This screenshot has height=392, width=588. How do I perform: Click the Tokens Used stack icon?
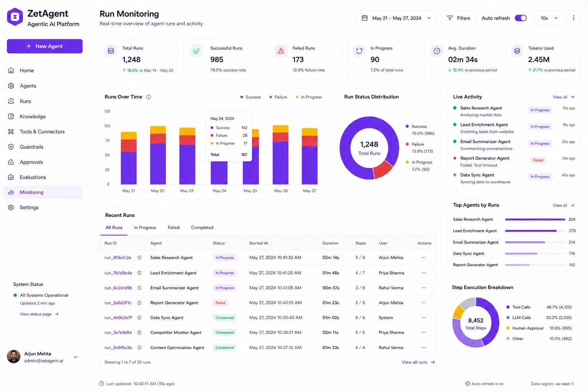tap(517, 51)
